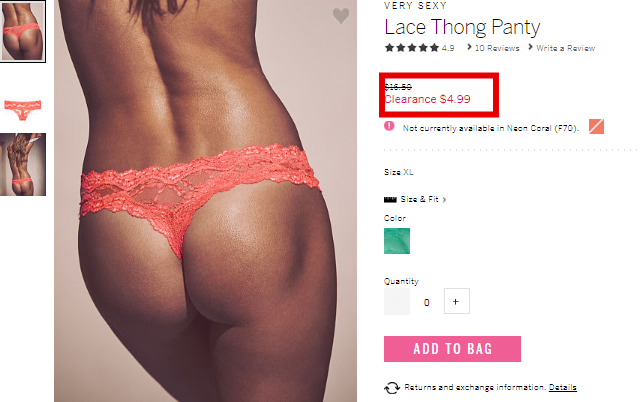Image resolution: width=642 pixels, height=402 pixels.
Task: Open the 10 Reviews link
Action: pyautogui.click(x=497, y=48)
